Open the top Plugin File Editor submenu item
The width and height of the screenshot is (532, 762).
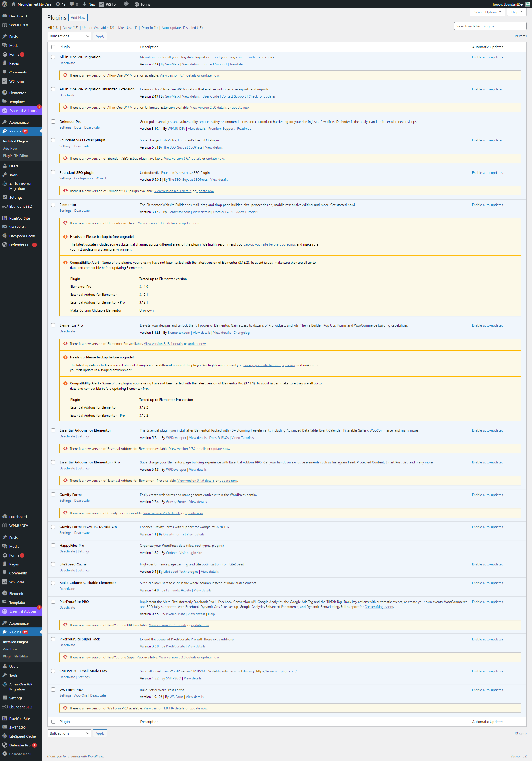[16, 156]
